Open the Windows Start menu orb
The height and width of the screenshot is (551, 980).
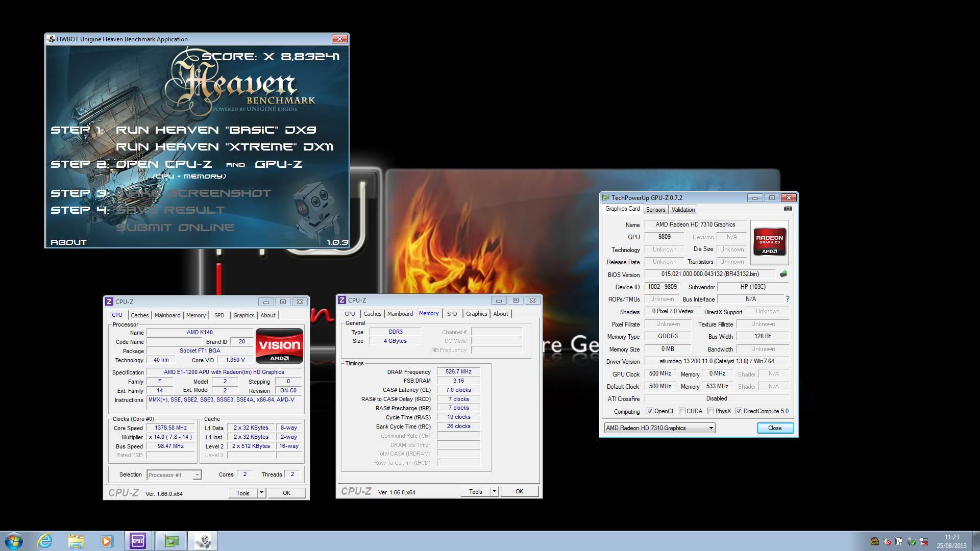[x=14, y=541]
